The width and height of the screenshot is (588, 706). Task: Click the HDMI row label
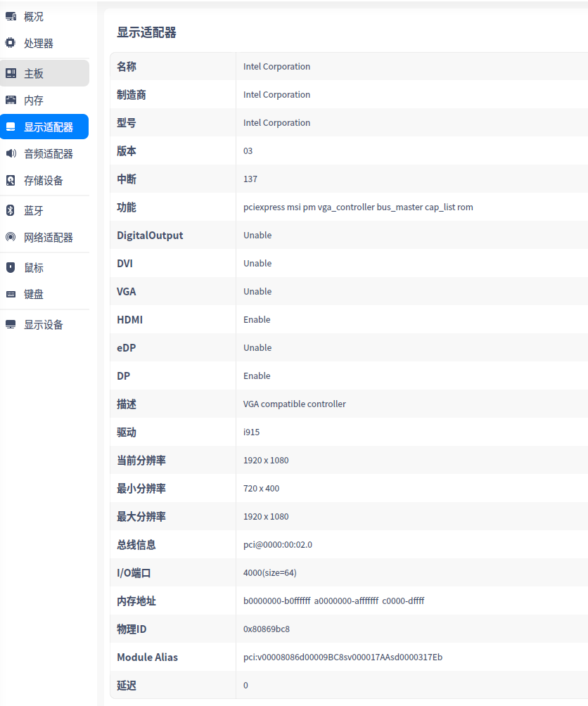[129, 320]
